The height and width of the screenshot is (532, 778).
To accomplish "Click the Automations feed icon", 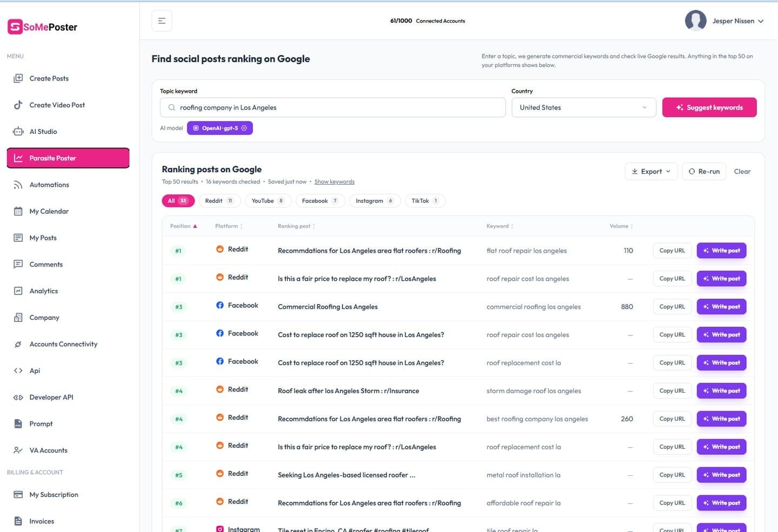I will point(18,185).
